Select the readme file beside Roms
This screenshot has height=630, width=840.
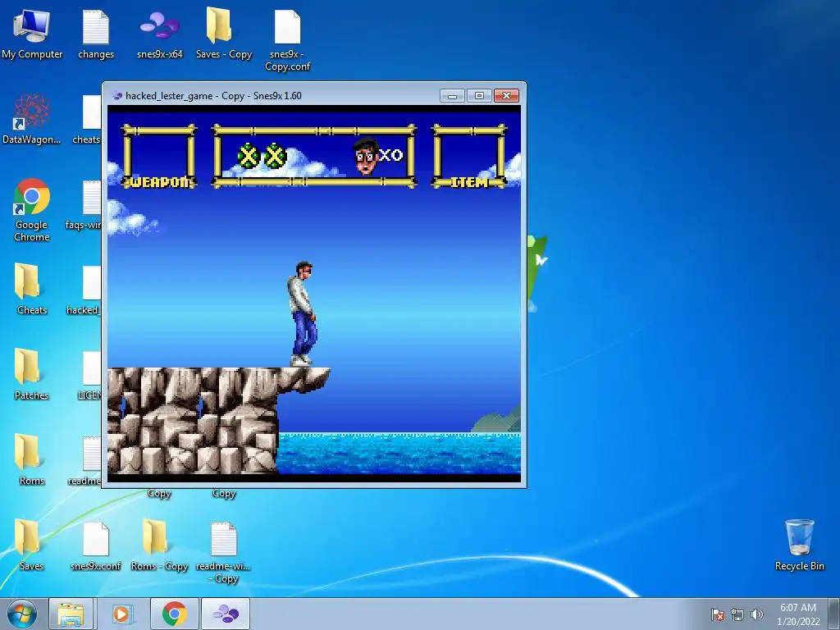85,461
